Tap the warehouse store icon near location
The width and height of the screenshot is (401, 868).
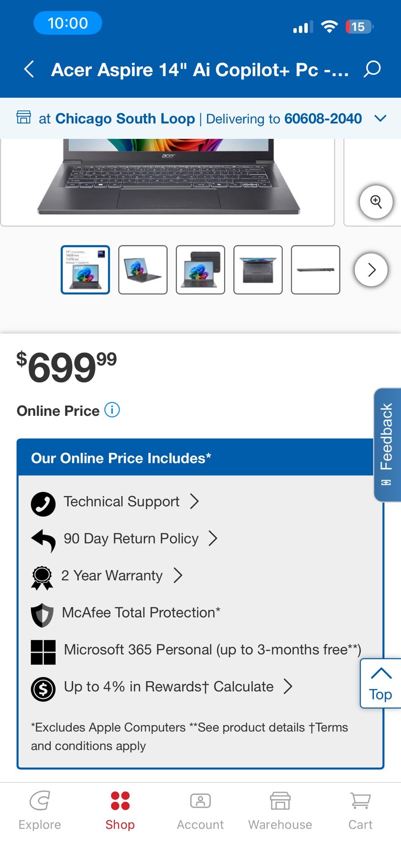point(24,118)
